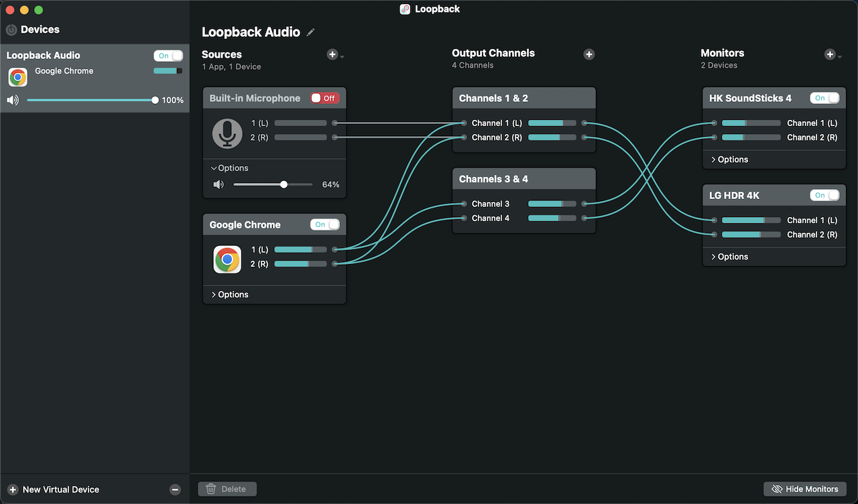Click the Hide Monitors button

[804, 489]
